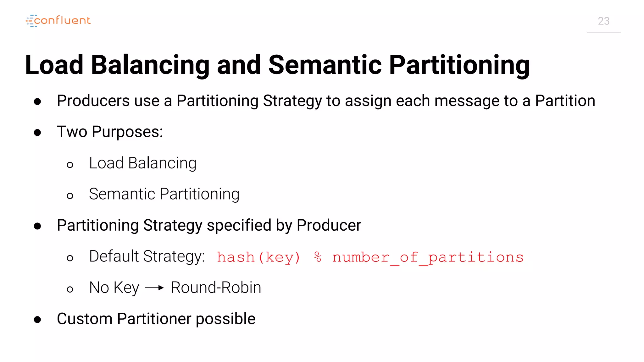Click the Default Strategy label

pos(147,256)
